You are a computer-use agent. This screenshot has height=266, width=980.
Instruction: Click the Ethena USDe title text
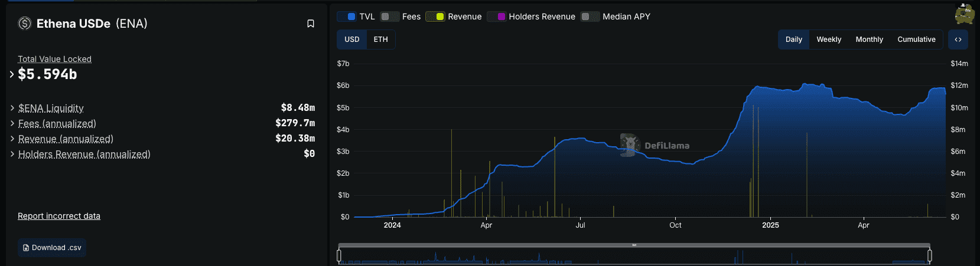[x=73, y=24]
